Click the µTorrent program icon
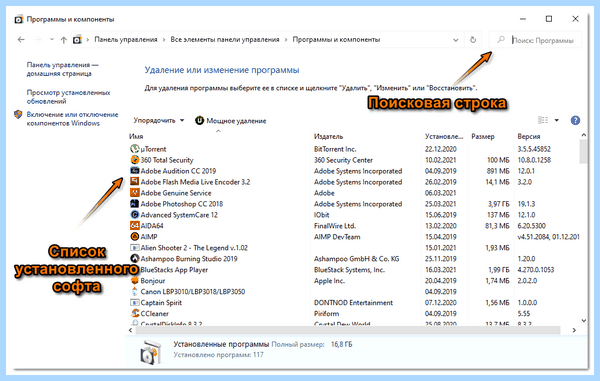The height and width of the screenshot is (381, 600). click(x=134, y=149)
